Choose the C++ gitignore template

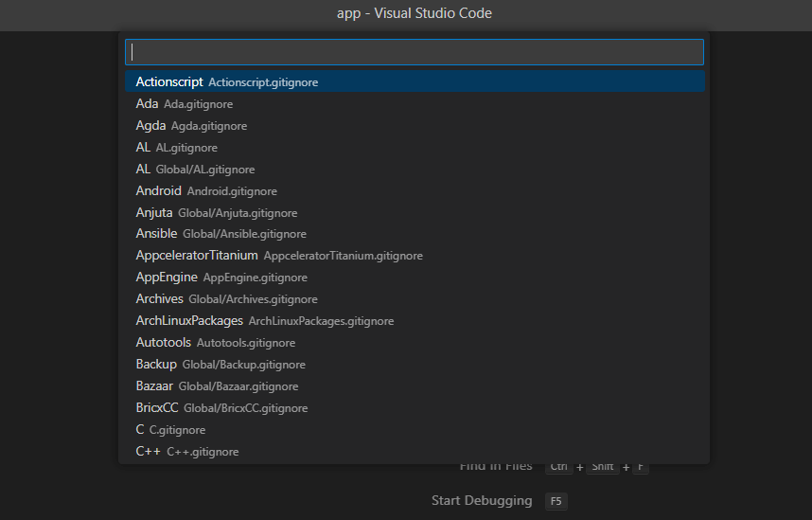pyautogui.click(x=187, y=452)
